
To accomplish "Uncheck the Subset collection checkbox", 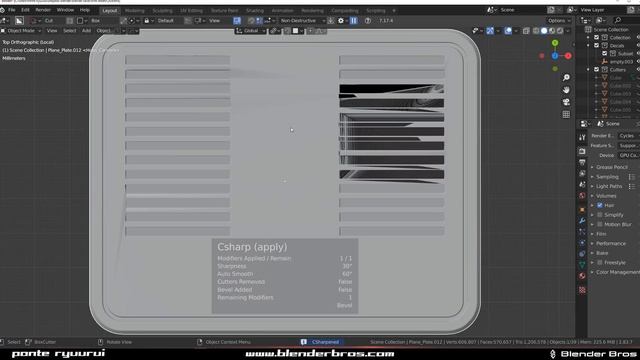I will tap(604, 53).
